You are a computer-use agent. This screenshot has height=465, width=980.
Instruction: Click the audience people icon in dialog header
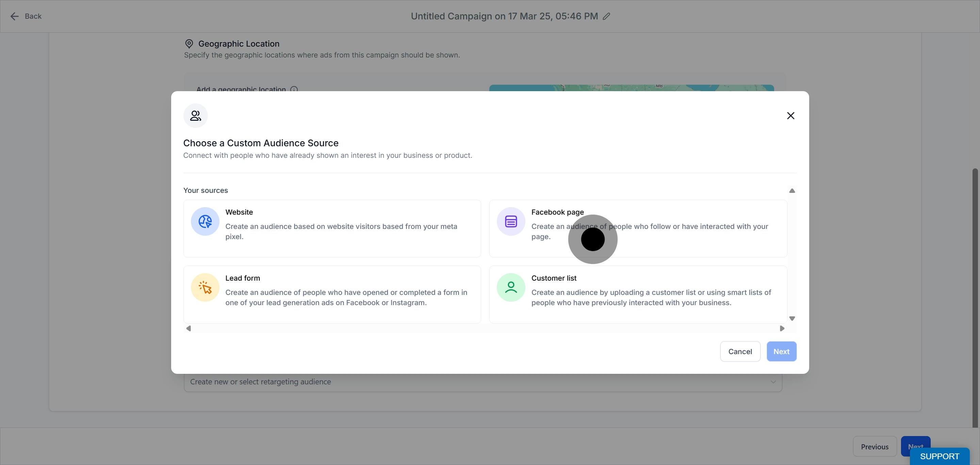(x=196, y=116)
